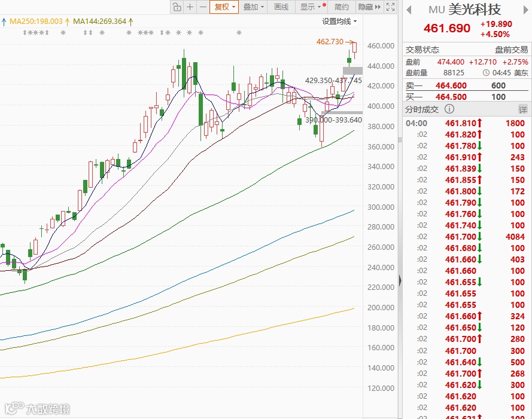
Task: Click the 390.000-393.640 gap label
Action: tap(333, 120)
